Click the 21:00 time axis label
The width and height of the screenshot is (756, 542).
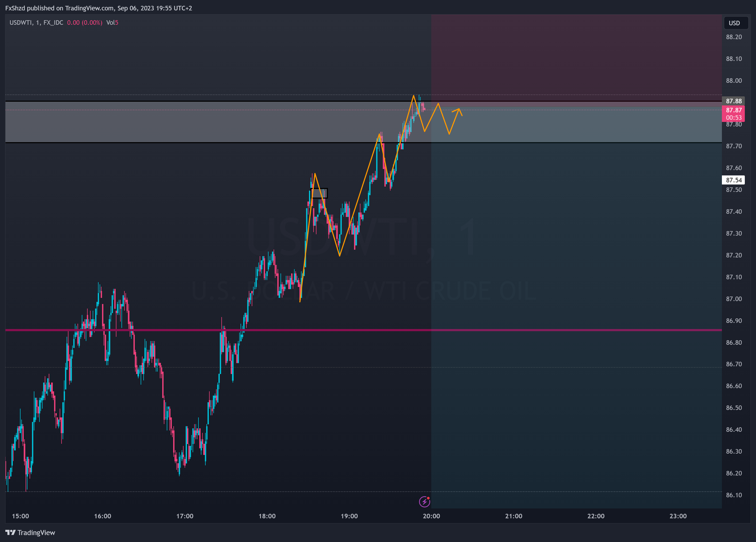point(514,516)
